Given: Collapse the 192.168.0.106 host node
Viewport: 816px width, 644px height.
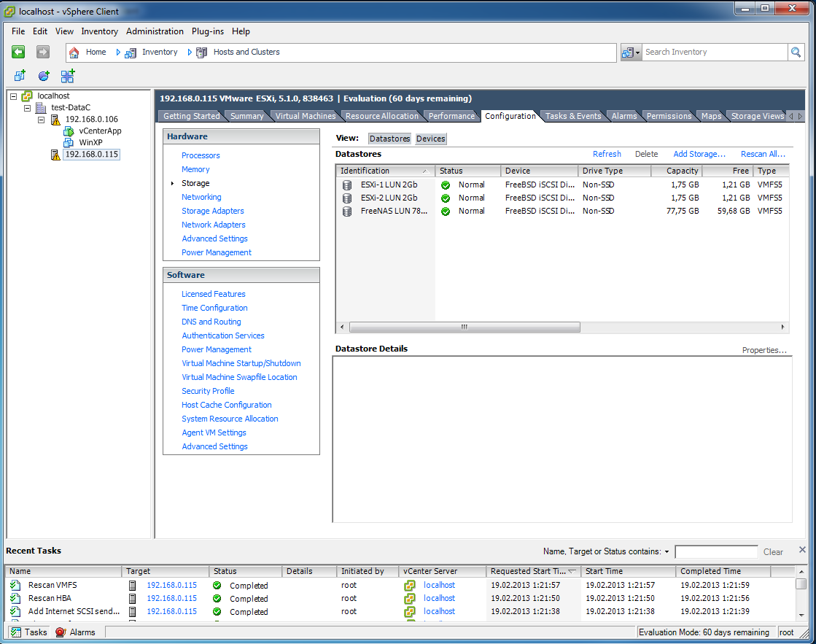Looking at the screenshot, I should click(41, 120).
